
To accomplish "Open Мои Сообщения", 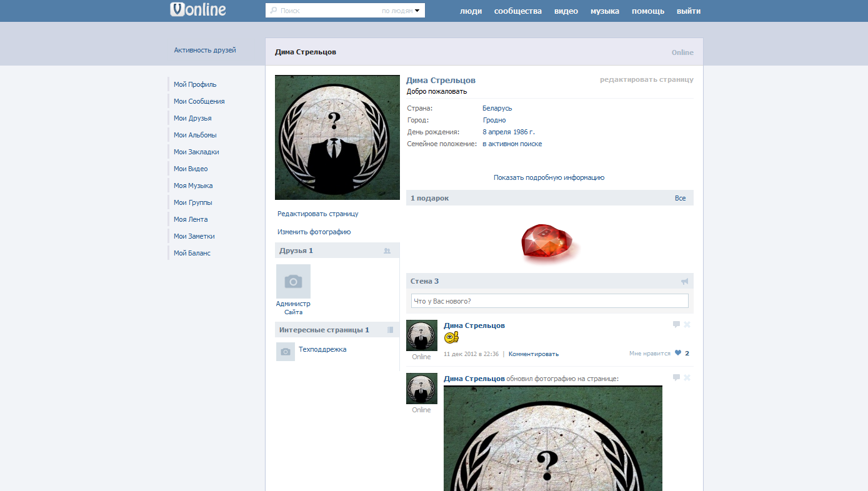I will tap(199, 101).
